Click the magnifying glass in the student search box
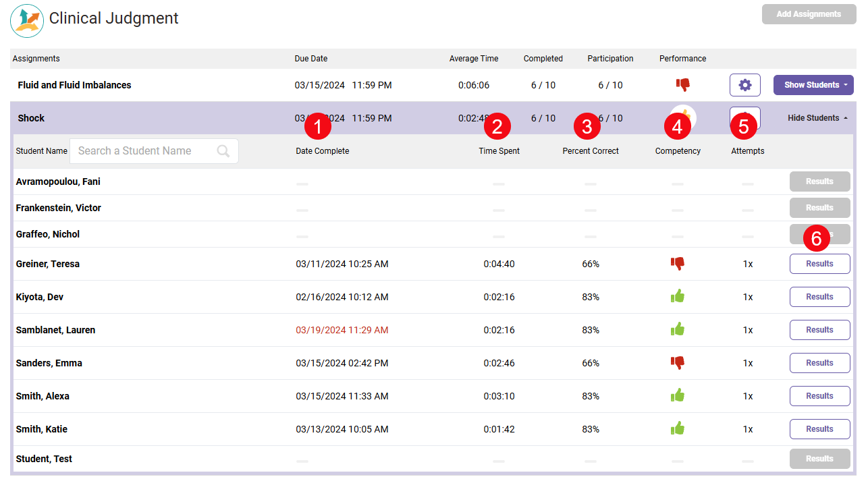Viewport: 868px width, 477px height. click(x=223, y=150)
